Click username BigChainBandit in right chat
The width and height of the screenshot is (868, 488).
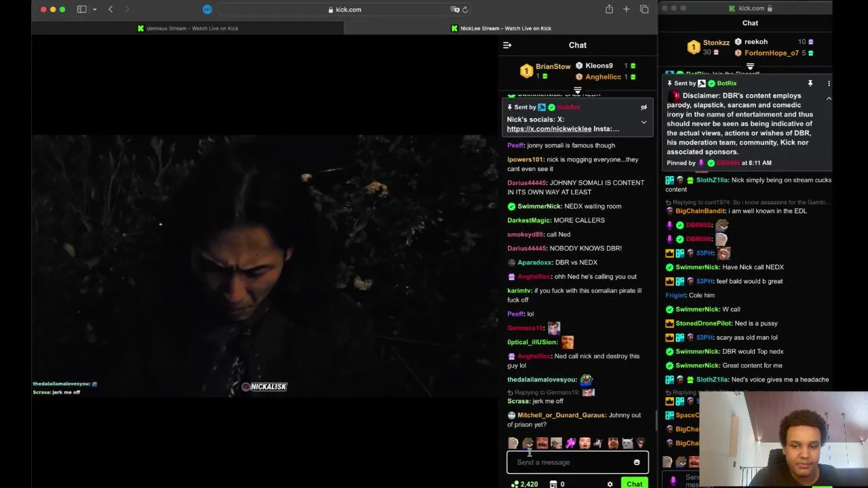(701, 211)
